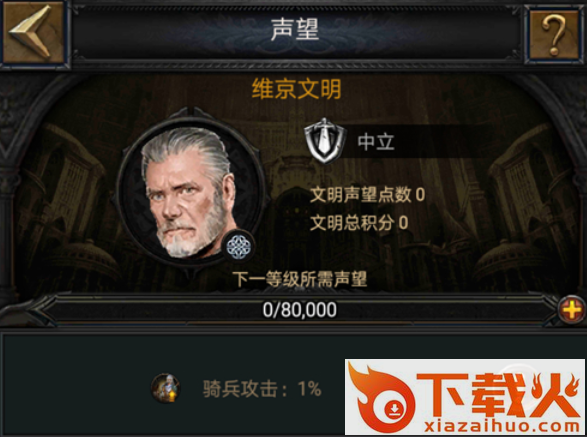Select the silver shield sword emblem
Viewport: 587px width, 437px height.
tap(324, 141)
